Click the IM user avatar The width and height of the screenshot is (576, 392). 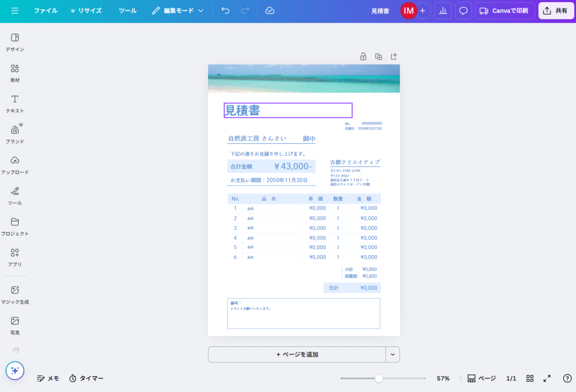409,11
